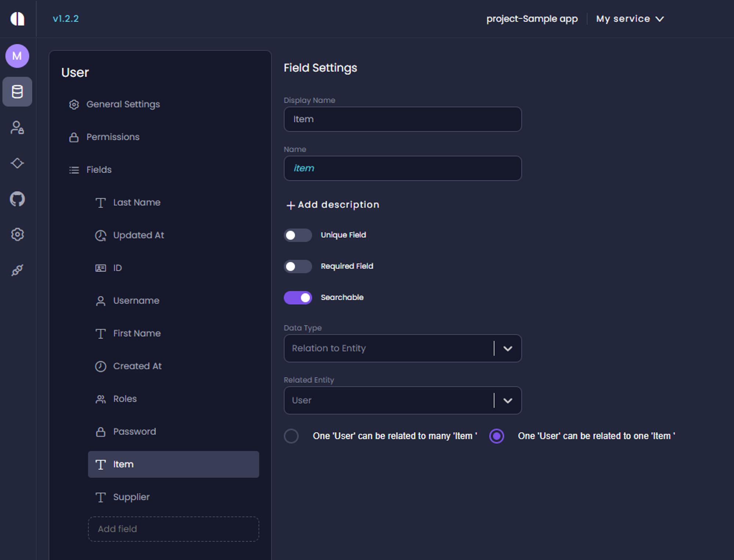734x560 pixels.
Task: Expand the Data Type dropdown
Action: click(508, 348)
